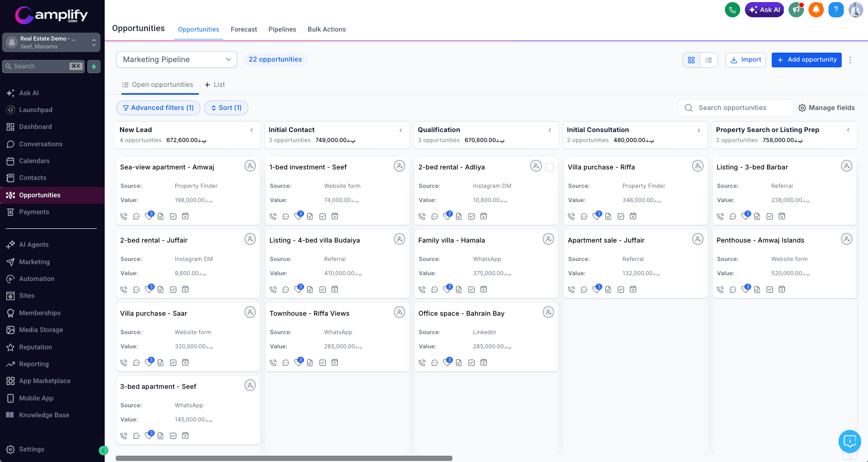Image resolution: width=868 pixels, height=462 pixels.
Task: Collapse the Initial Contact column
Action: coord(401,130)
